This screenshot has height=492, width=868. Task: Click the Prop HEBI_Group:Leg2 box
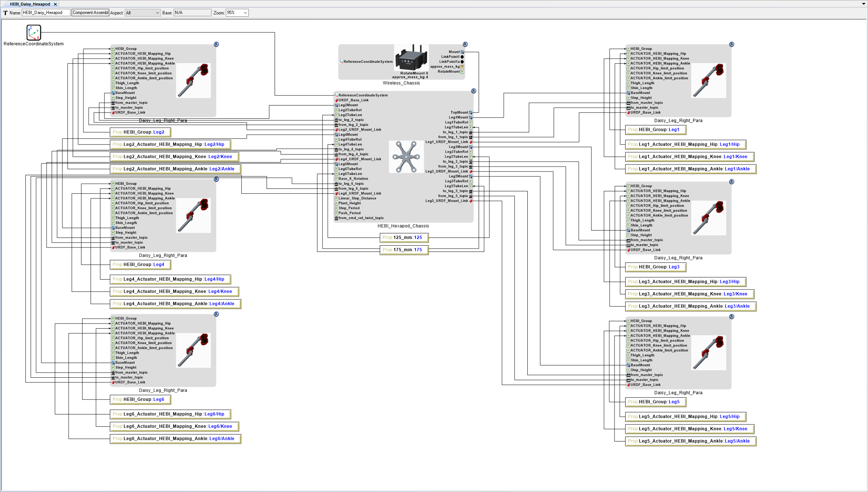tap(140, 132)
